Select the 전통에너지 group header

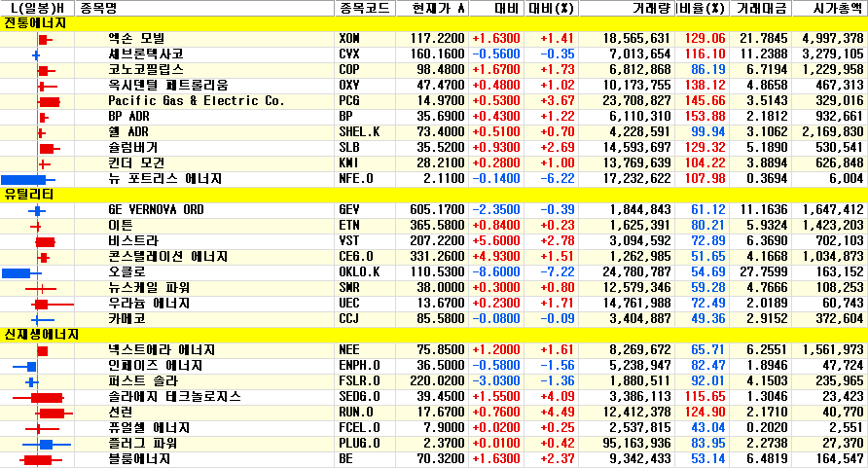point(36,23)
